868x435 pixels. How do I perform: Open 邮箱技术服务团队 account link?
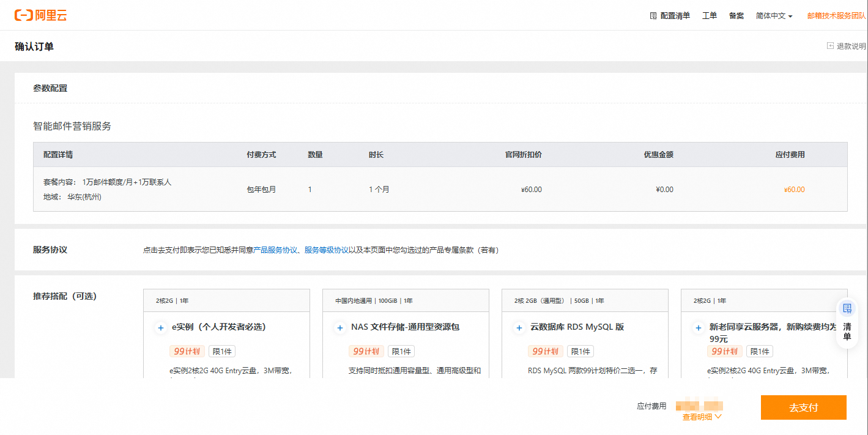pyautogui.click(x=836, y=16)
